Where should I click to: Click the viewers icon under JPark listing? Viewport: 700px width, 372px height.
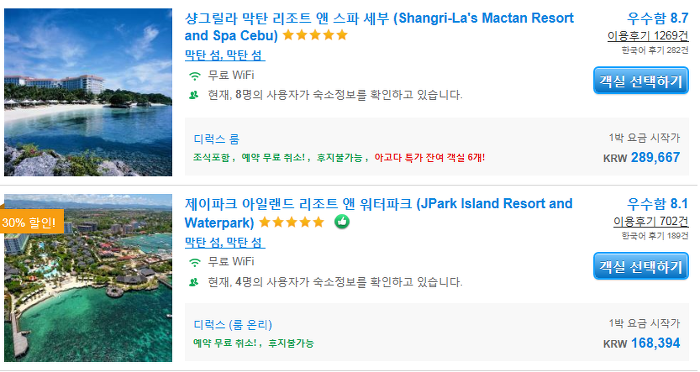pos(194,282)
